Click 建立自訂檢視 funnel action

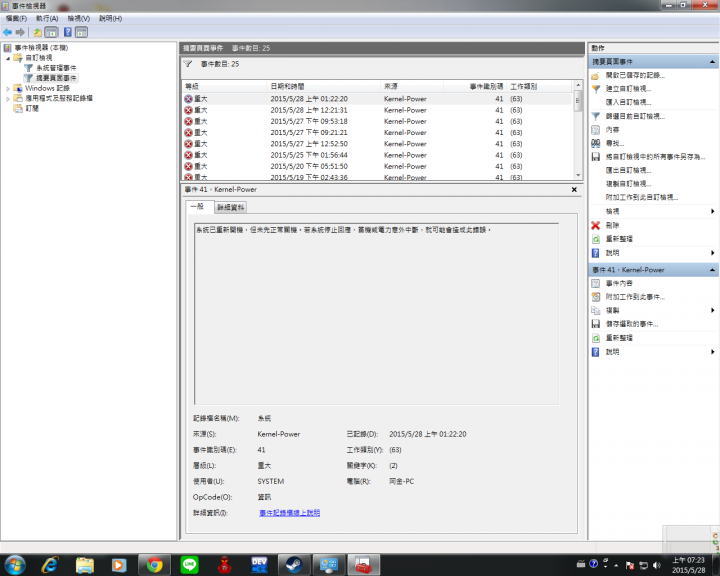(628, 89)
